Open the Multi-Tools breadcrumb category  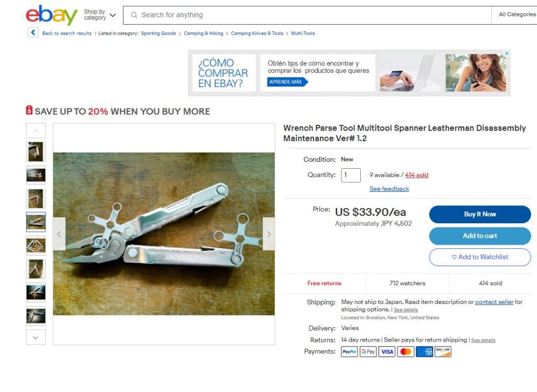click(303, 33)
